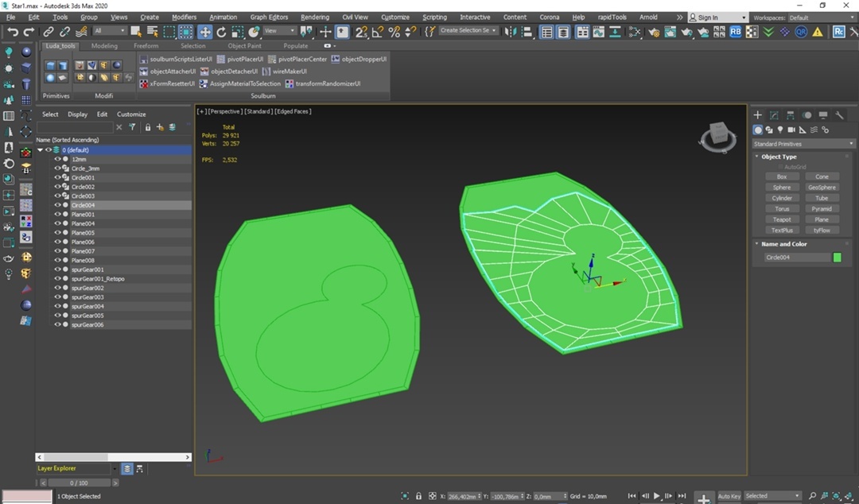This screenshot has width=859, height=504.
Task: Open the Workspaces Default dropdown
Action: 821,17
